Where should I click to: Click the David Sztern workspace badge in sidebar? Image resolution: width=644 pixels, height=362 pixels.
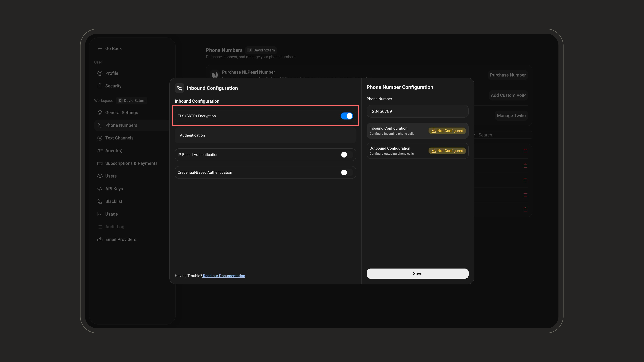(132, 101)
